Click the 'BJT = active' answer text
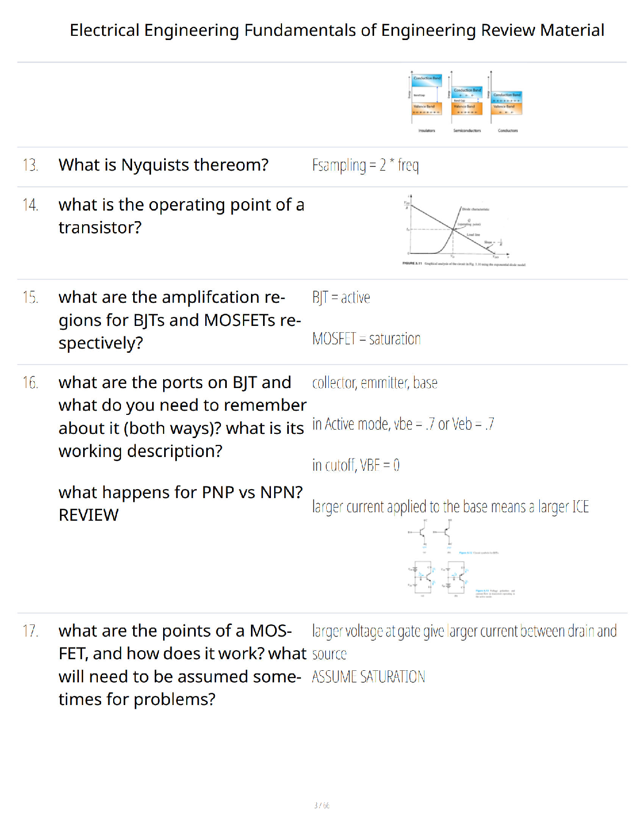This screenshot has width=644, height=834. point(341,297)
